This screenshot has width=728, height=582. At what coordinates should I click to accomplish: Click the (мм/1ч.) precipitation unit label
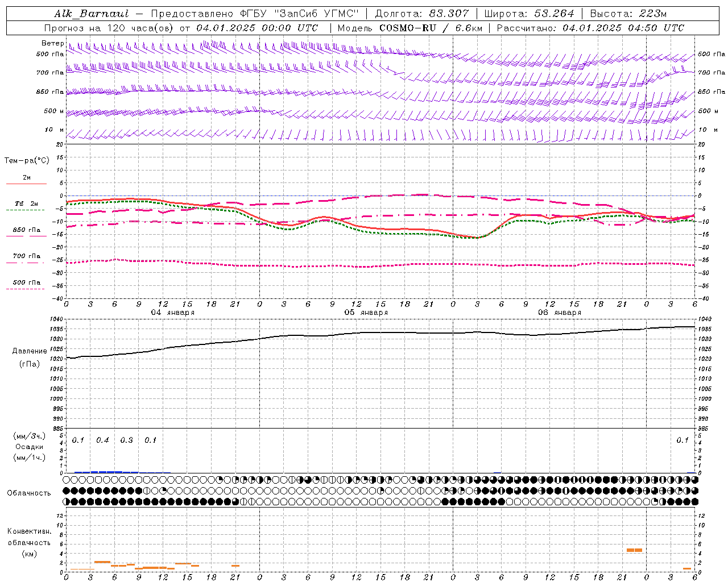tap(30, 458)
